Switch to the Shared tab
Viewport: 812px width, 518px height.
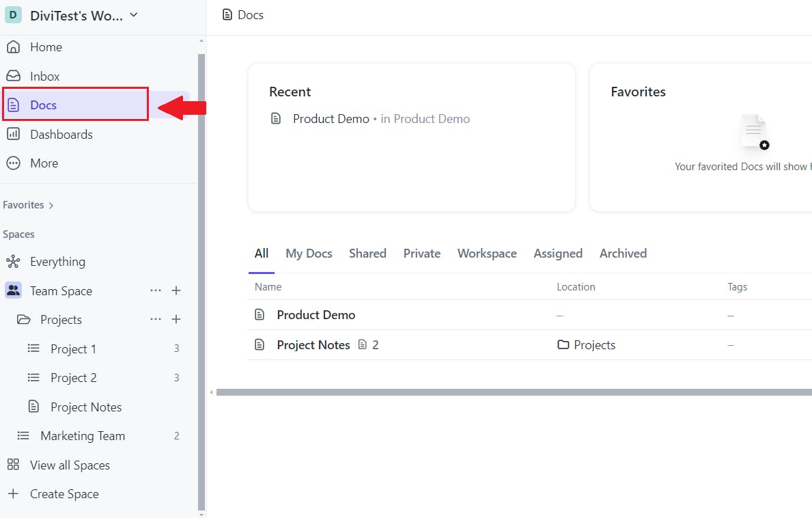pos(367,253)
